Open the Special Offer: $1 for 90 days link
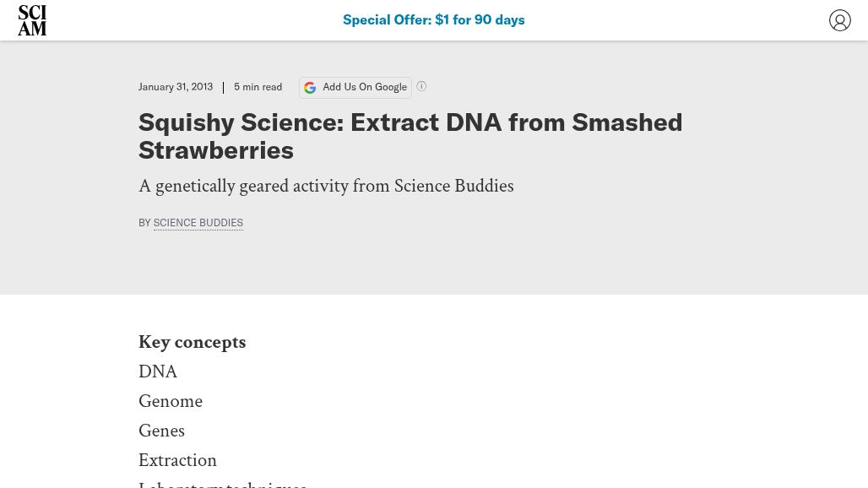 pos(434,19)
